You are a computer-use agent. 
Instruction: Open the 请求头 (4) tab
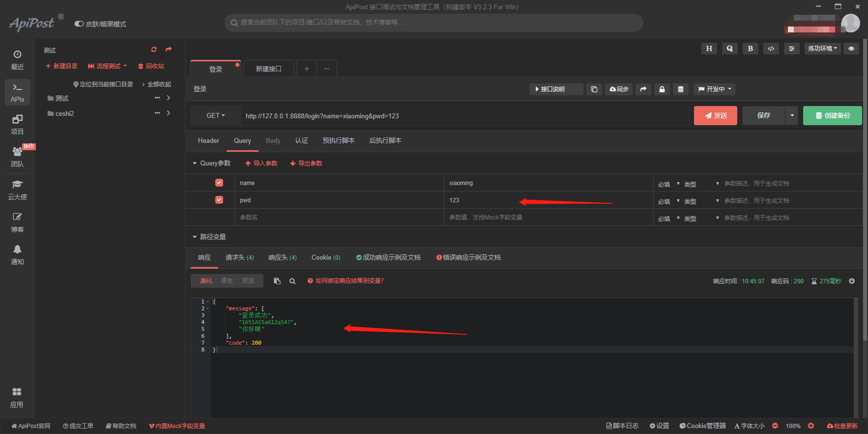point(240,258)
